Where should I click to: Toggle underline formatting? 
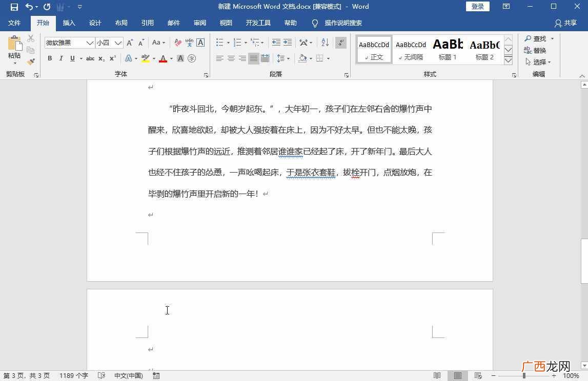point(72,58)
